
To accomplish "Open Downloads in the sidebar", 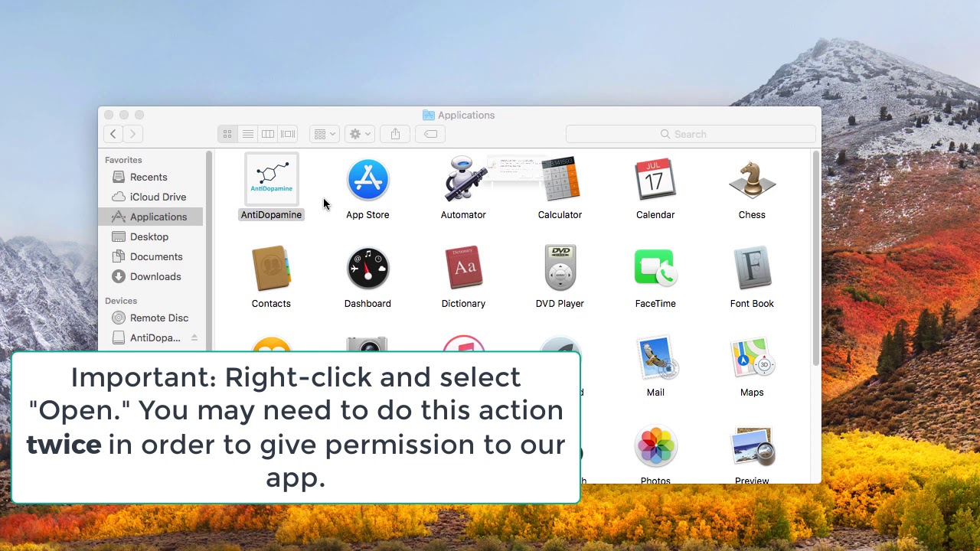I will click(151, 276).
